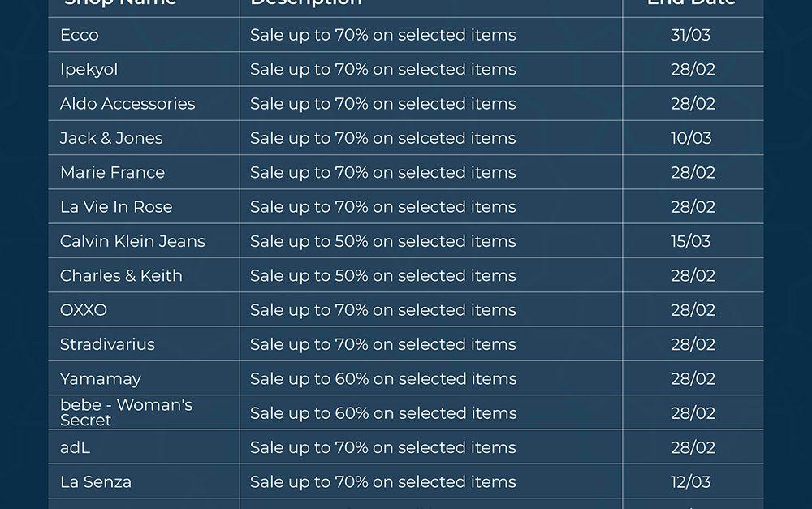Viewport: 812px width, 509px height.
Task: Select the La Vie In Rose row name
Action: coord(116,207)
